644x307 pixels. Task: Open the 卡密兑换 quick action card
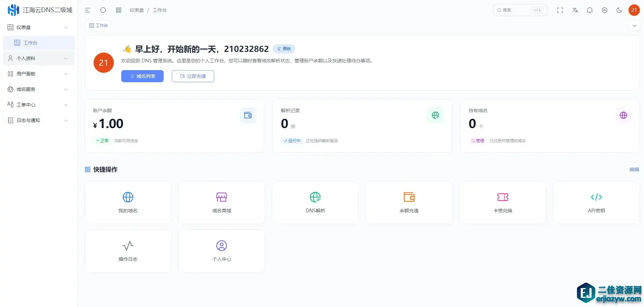click(503, 203)
